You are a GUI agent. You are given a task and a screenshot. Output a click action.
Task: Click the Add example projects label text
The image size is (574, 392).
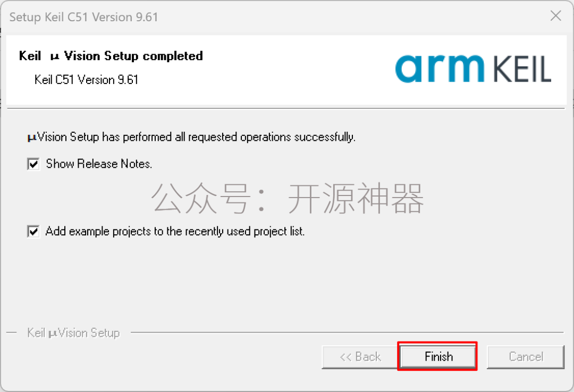[175, 231]
